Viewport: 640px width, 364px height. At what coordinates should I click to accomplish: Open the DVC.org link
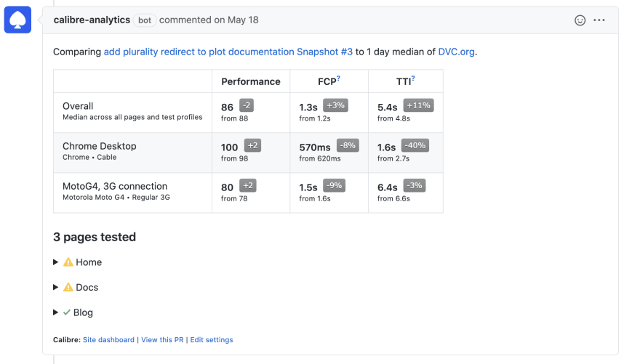456,52
